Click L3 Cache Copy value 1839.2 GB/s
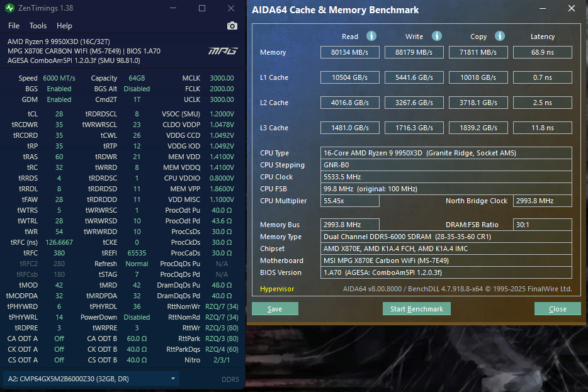 [x=478, y=128]
